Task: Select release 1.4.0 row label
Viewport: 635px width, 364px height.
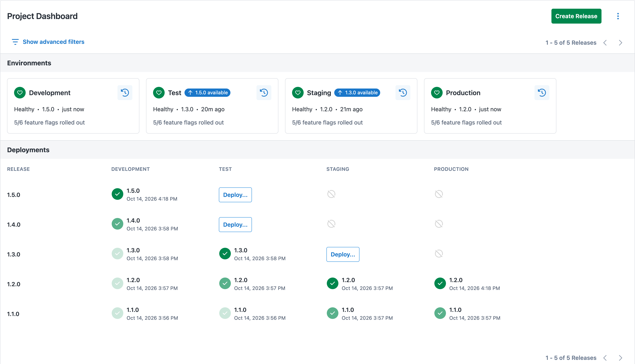Action: pos(14,224)
